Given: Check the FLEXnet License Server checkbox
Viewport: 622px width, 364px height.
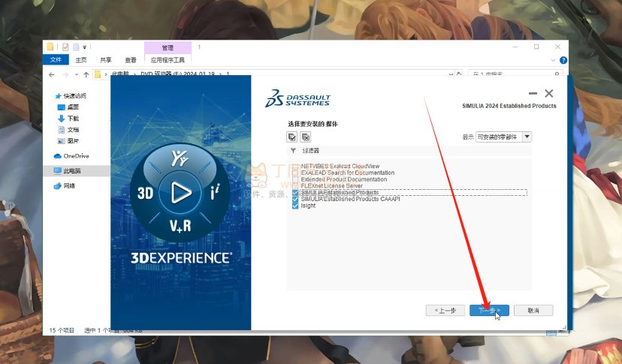Looking at the screenshot, I should (x=295, y=185).
